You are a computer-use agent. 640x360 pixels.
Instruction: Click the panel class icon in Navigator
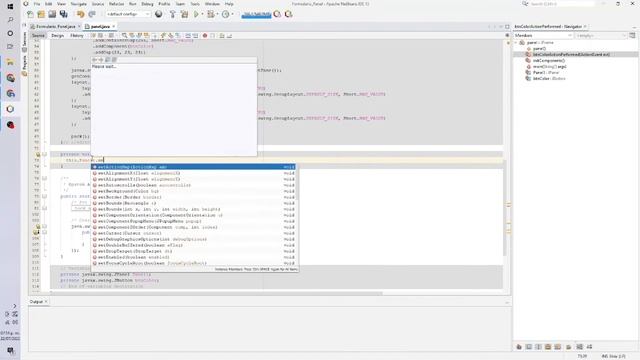[x=522, y=42]
